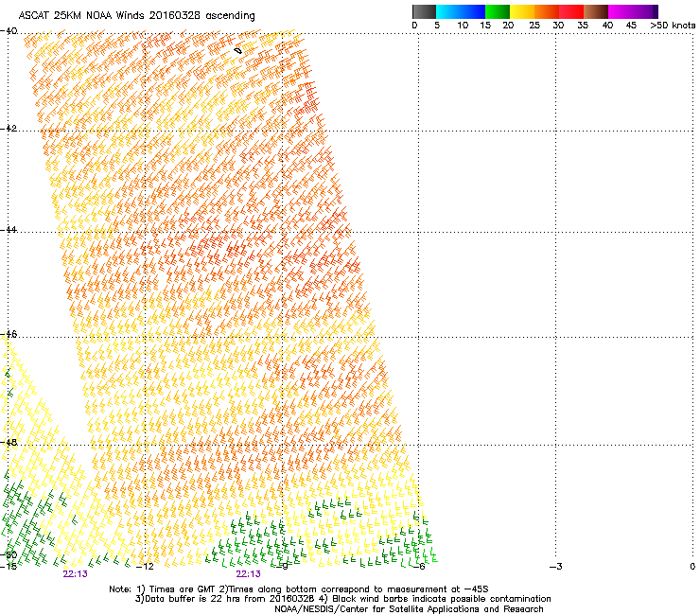
Task: Click the latitude label '-44'
Action: click(x=9, y=230)
